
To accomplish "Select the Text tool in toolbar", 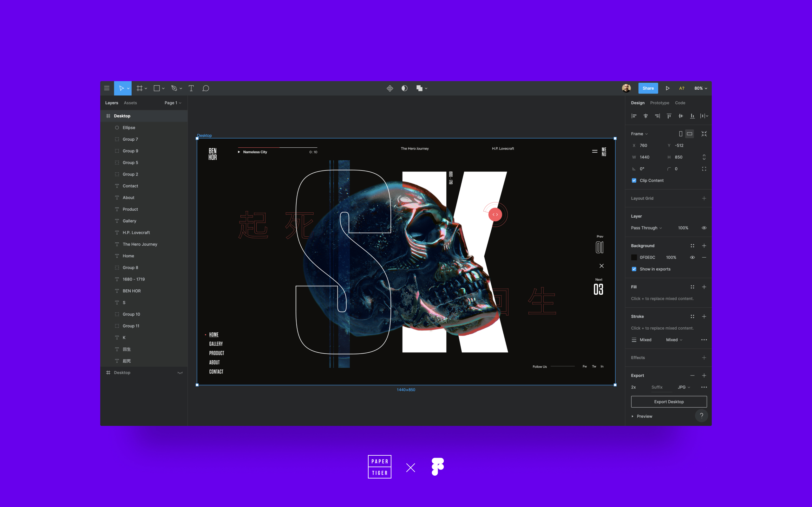I will click(191, 88).
